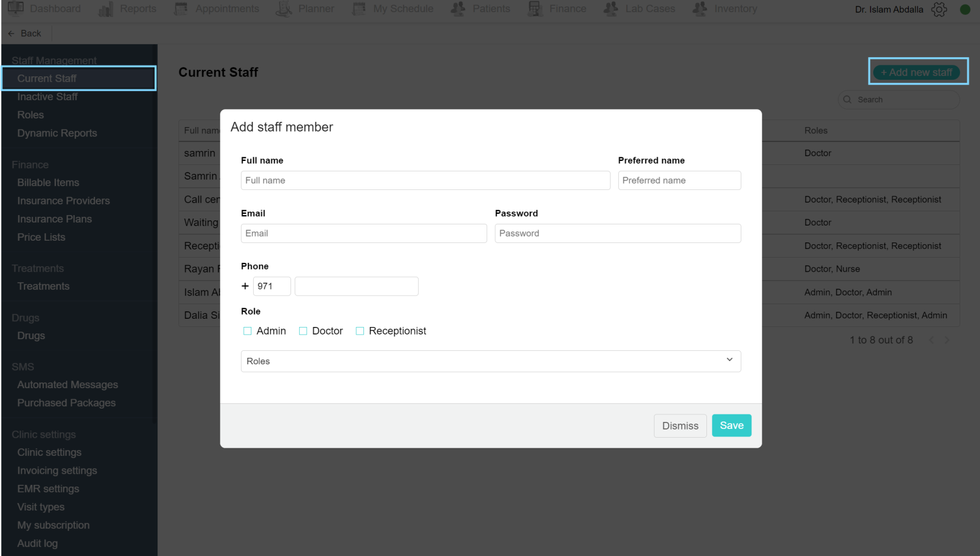This screenshot has height=556, width=980.
Task: Click the Appointments calendar icon
Action: [x=181, y=9]
